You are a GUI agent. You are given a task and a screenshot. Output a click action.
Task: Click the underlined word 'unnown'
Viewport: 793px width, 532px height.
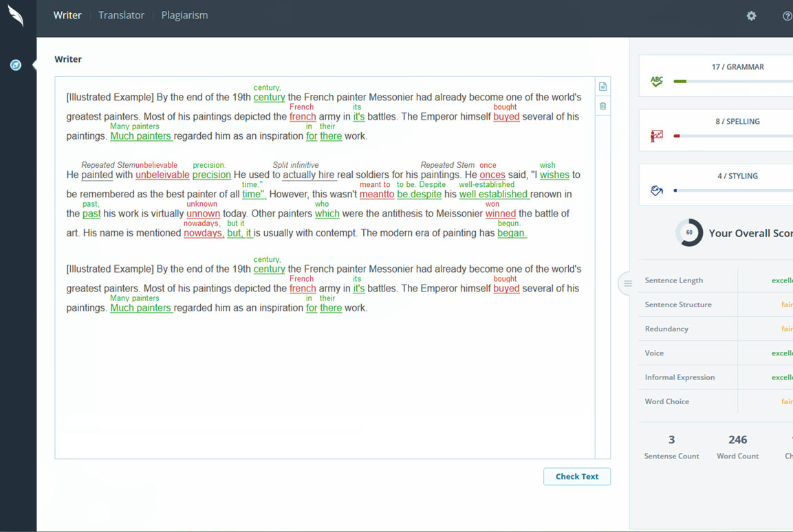point(204,214)
